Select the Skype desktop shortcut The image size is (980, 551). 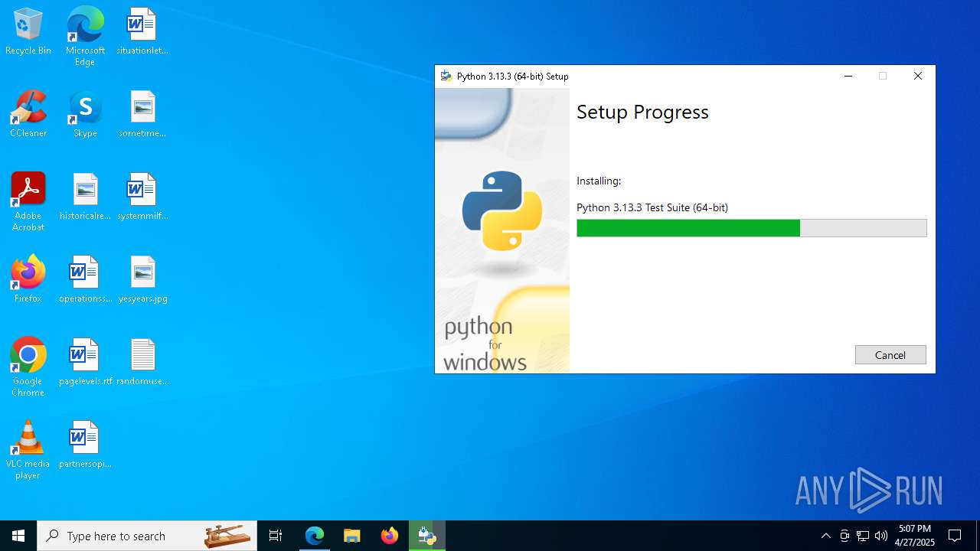[x=85, y=115]
